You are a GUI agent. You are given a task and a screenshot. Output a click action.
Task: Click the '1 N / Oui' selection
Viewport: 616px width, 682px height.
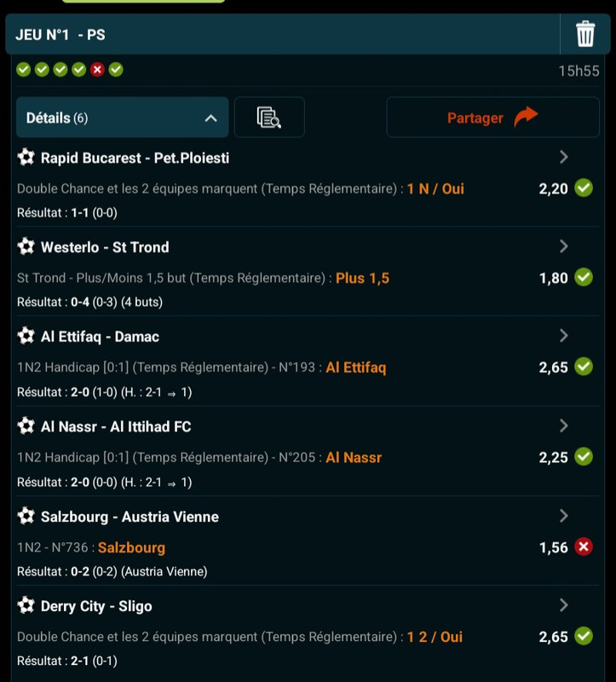(435, 188)
